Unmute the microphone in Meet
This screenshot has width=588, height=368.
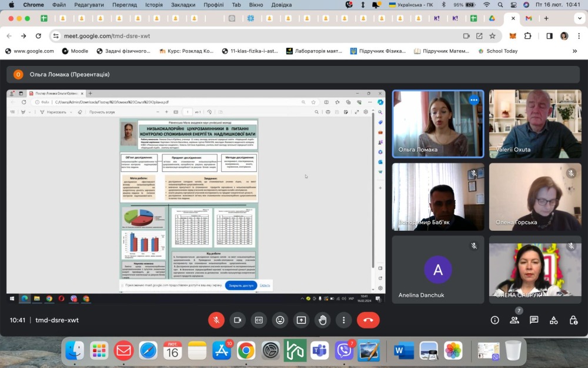(x=216, y=320)
